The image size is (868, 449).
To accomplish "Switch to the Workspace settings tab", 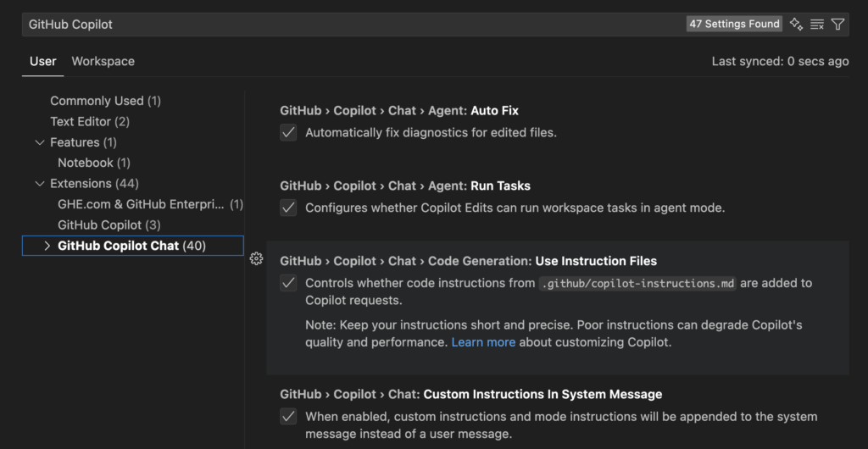I will 103,61.
